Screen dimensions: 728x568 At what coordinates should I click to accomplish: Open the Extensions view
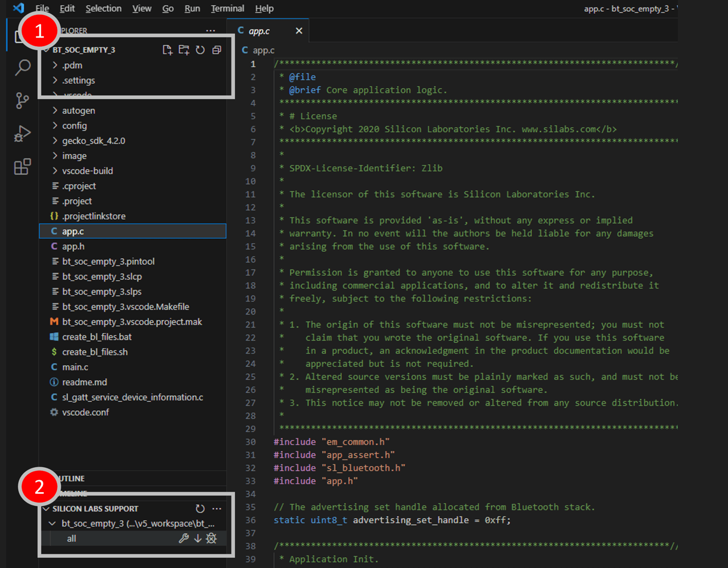tap(22, 167)
